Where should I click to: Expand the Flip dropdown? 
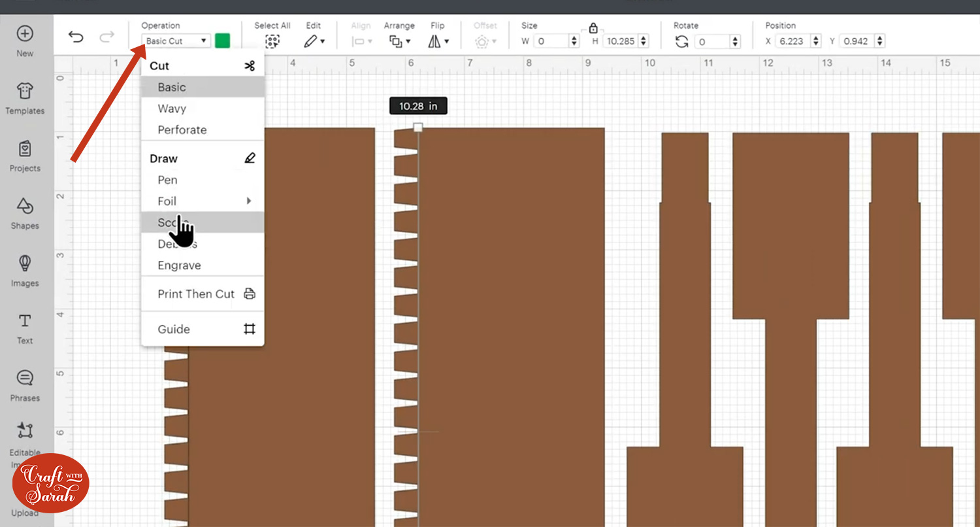(438, 41)
